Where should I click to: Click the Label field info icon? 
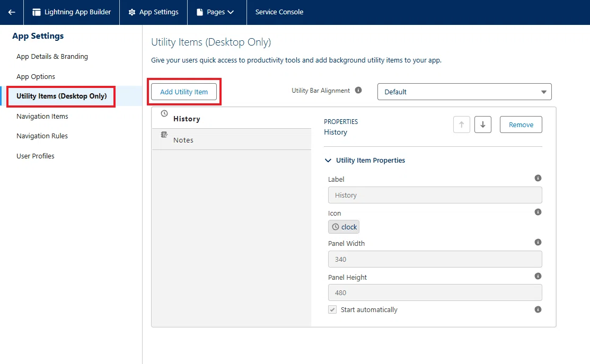pyautogui.click(x=538, y=178)
